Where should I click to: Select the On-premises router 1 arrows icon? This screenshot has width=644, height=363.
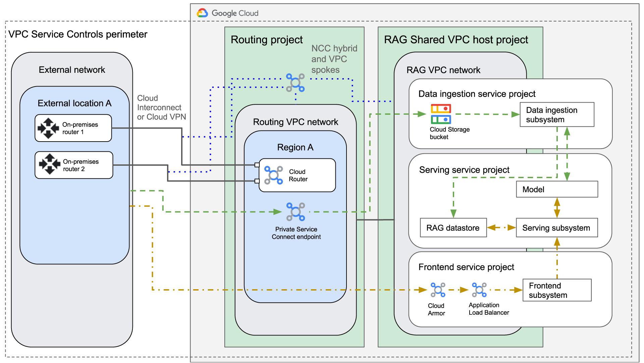point(48,128)
